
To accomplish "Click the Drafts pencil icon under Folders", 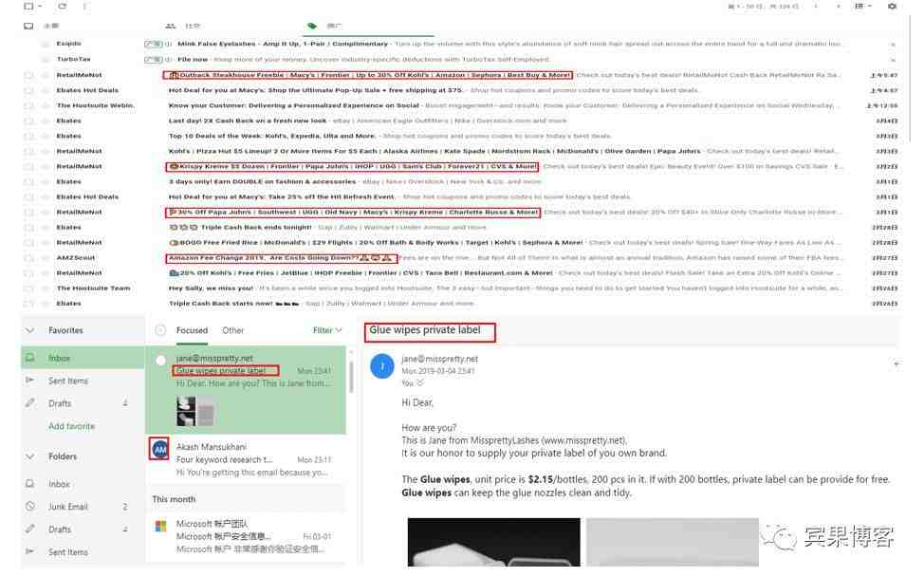I will click(x=29, y=529).
